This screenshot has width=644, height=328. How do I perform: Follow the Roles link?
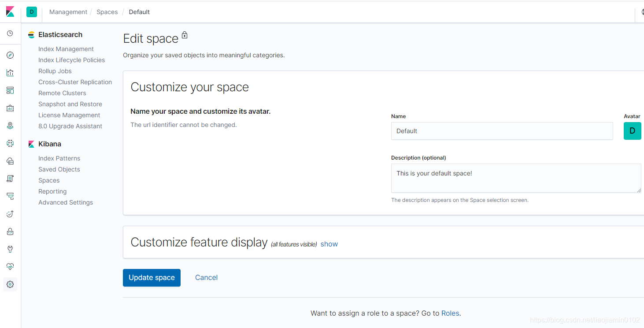pos(450,313)
